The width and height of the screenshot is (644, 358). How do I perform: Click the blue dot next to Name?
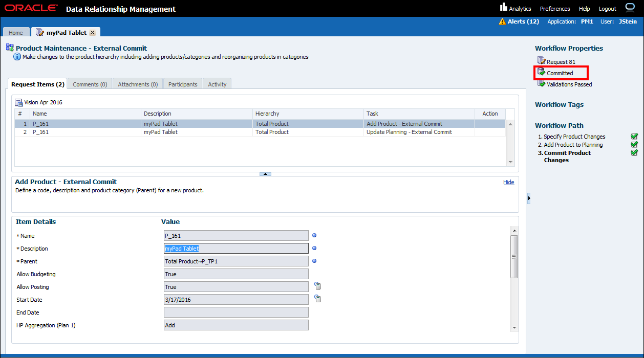pos(314,235)
